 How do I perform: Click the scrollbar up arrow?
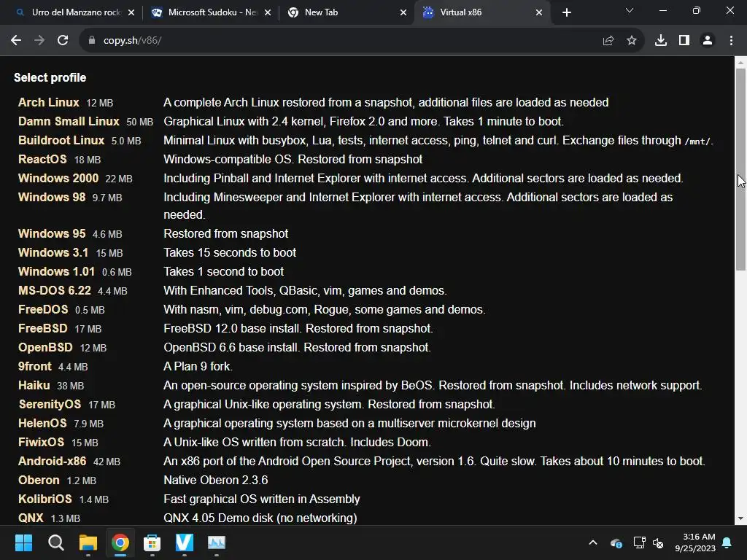click(x=741, y=63)
